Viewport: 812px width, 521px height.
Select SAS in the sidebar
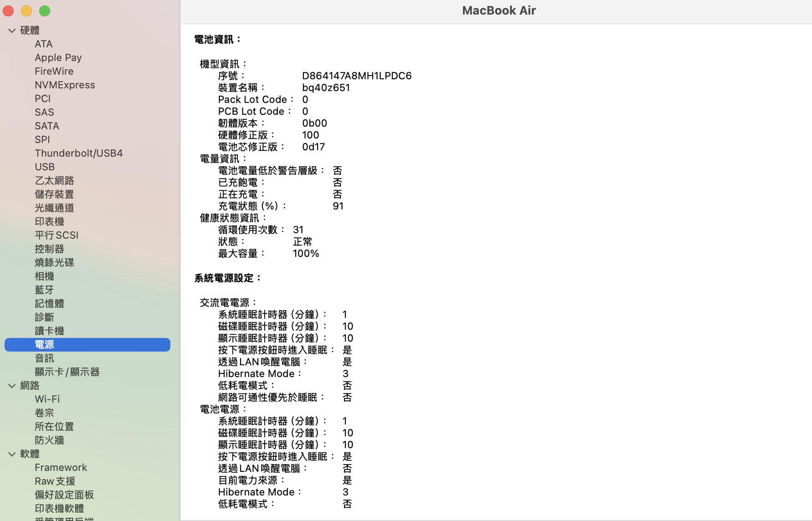(44, 112)
